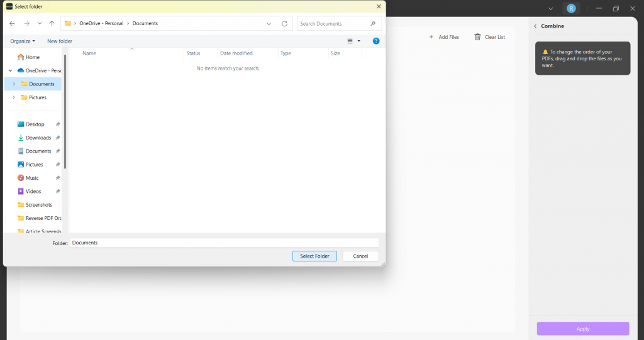Screen dimensions: 644x340
Task: Confirm with Select Folder button
Action: click(x=314, y=256)
